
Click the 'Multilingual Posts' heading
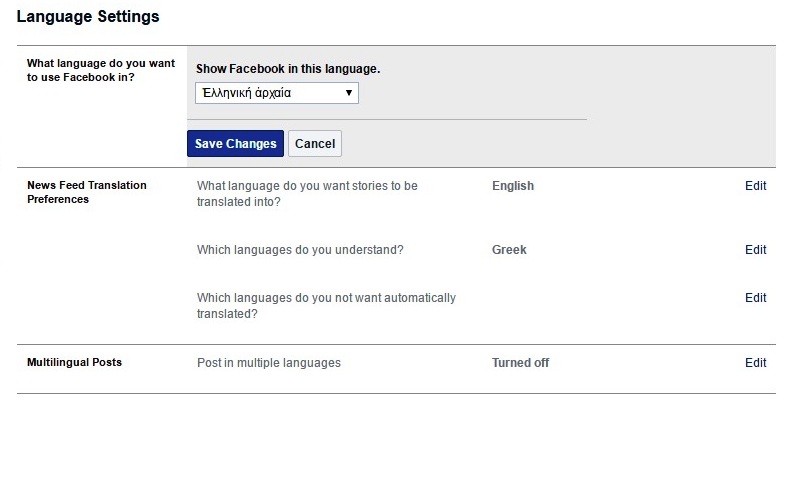tap(74, 362)
